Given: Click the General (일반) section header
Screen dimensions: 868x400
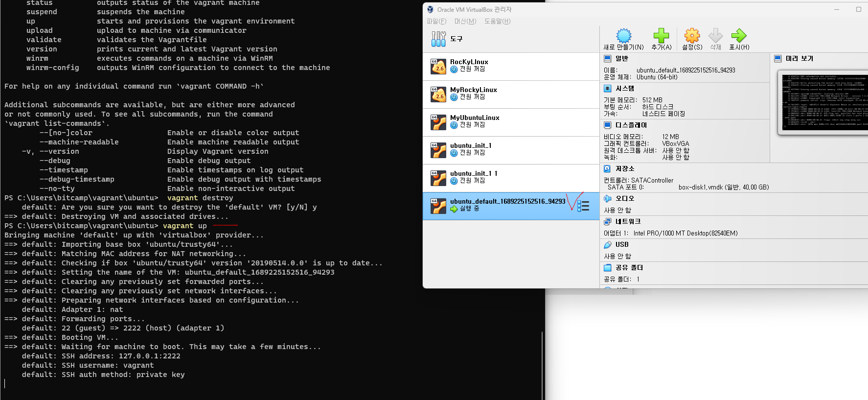Looking at the screenshot, I should [x=622, y=59].
